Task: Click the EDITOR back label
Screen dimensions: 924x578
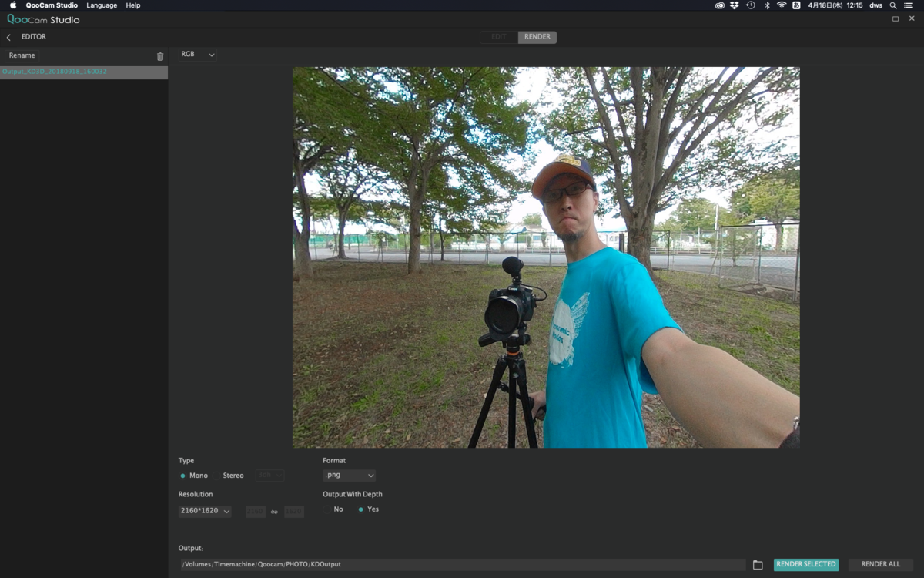Action: pyautogui.click(x=34, y=37)
